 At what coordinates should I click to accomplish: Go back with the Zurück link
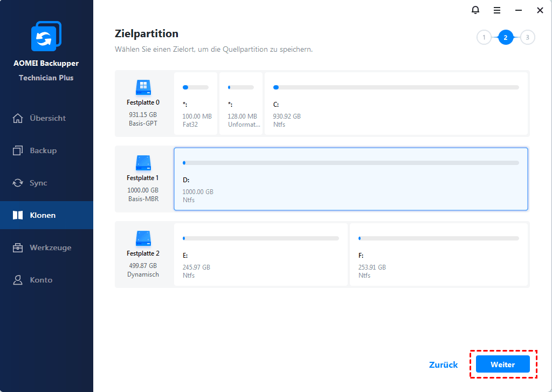coord(443,365)
